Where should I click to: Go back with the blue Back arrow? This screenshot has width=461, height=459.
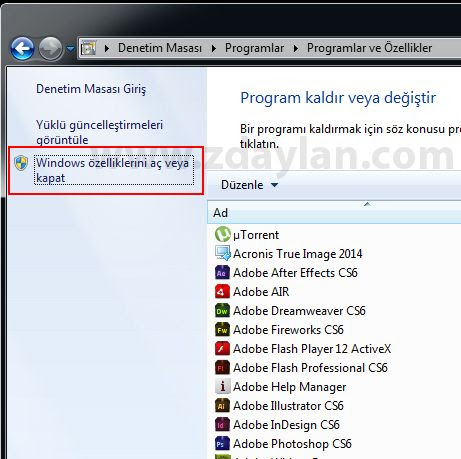[22, 49]
